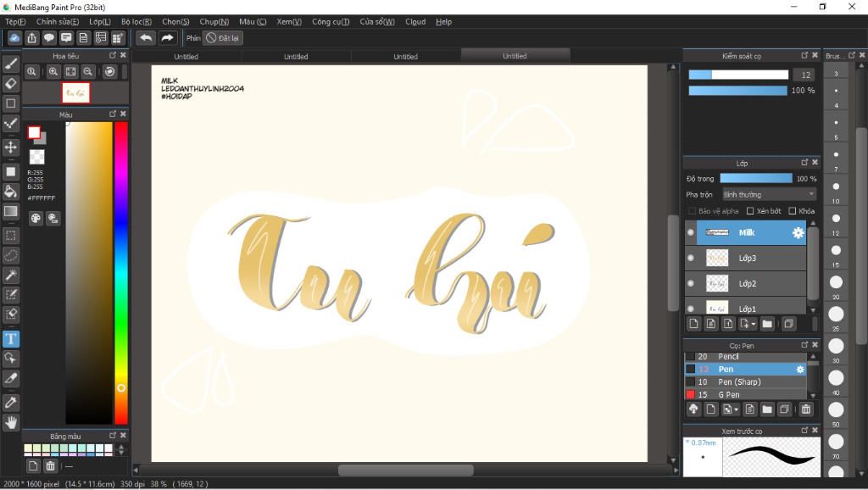Select the transparent color swatch

click(37, 157)
